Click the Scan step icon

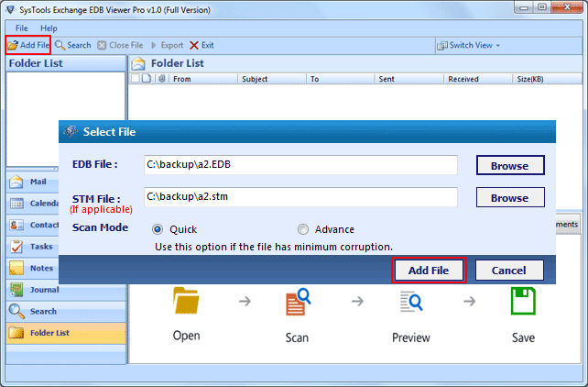pyautogui.click(x=299, y=302)
